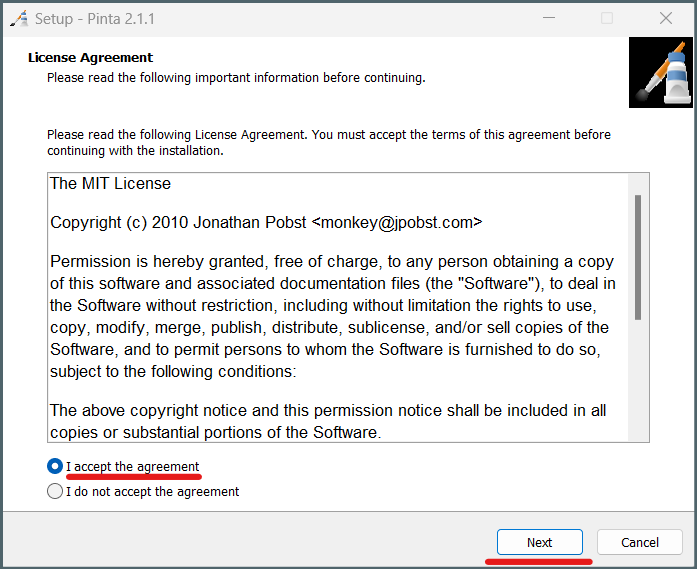Click the 'I accept the agreement' label text
697x569 pixels.
coord(132,466)
